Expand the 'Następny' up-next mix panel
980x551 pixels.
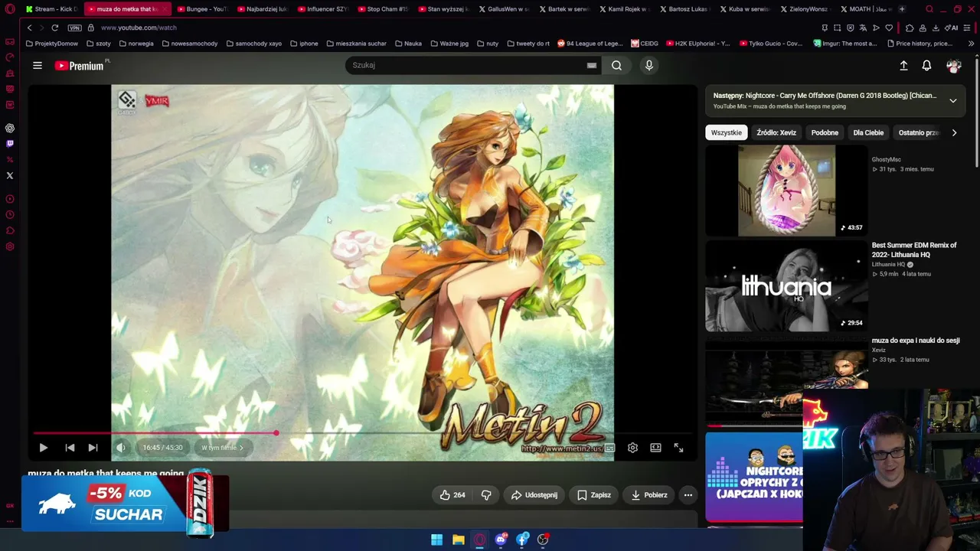pos(953,100)
